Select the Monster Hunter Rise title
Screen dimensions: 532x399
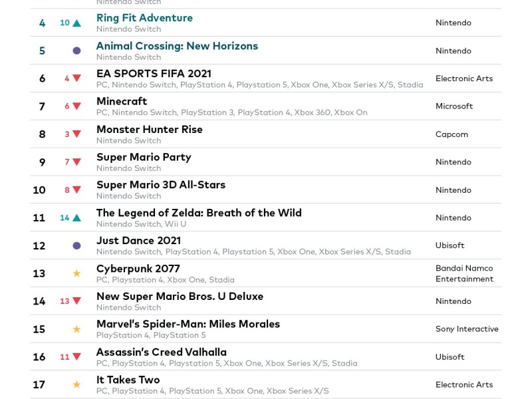[x=149, y=130]
